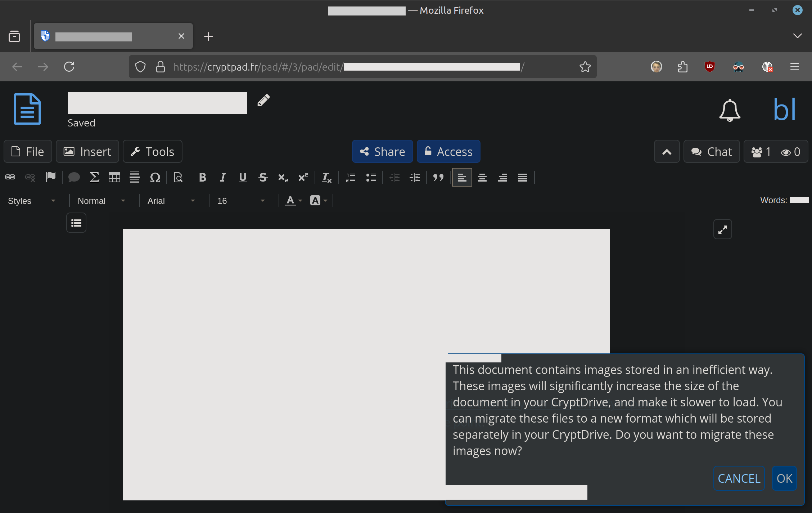
Task: Open the Tools menu
Action: pos(153,152)
